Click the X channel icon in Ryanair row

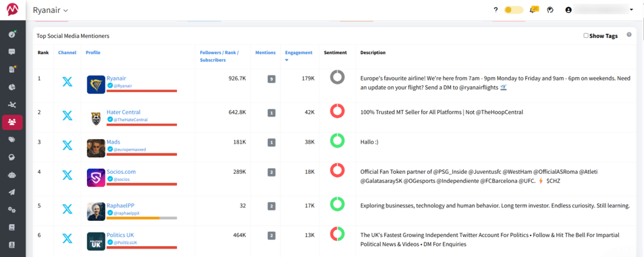click(67, 82)
